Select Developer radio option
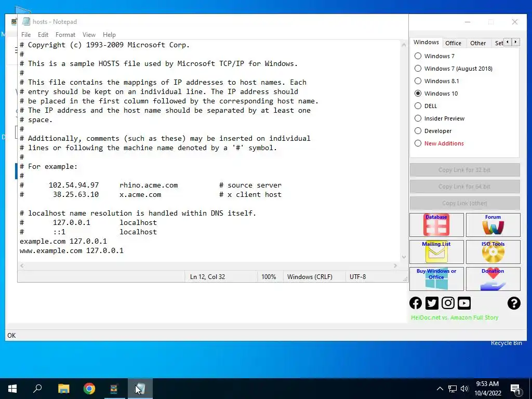The image size is (532, 399). (x=418, y=130)
